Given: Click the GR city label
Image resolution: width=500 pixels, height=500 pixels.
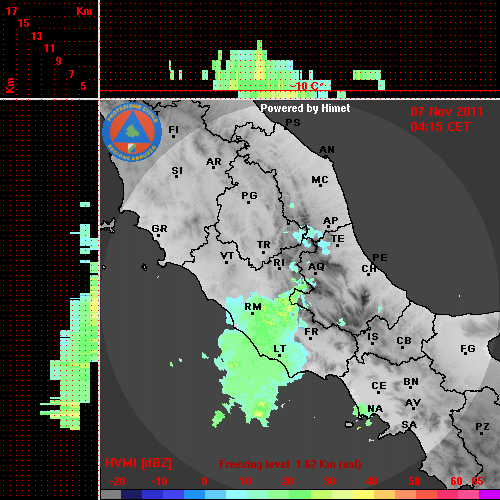Looking at the screenshot, I should (159, 229).
